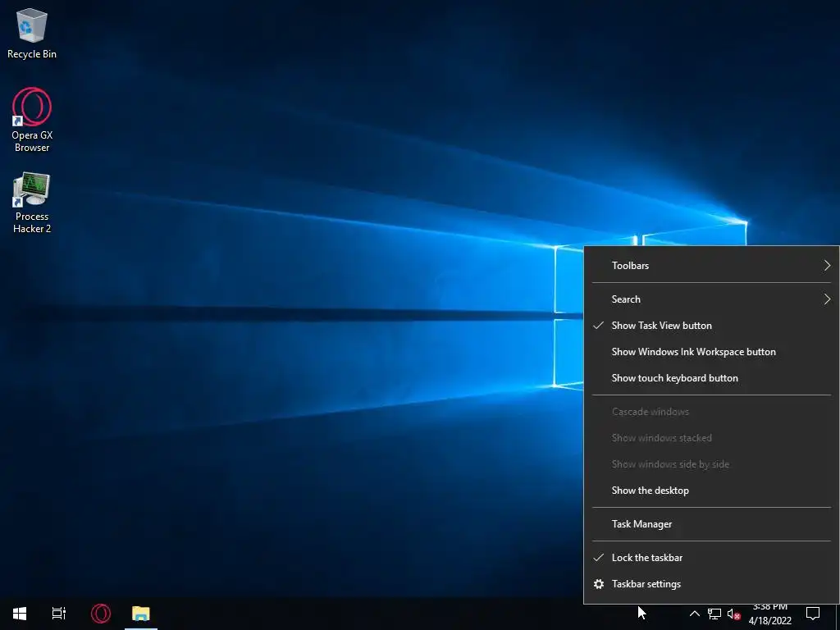This screenshot has height=630, width=840.
Task: Enable Show Windows Ink Workspace button
Action: click(x=711, y=352)
